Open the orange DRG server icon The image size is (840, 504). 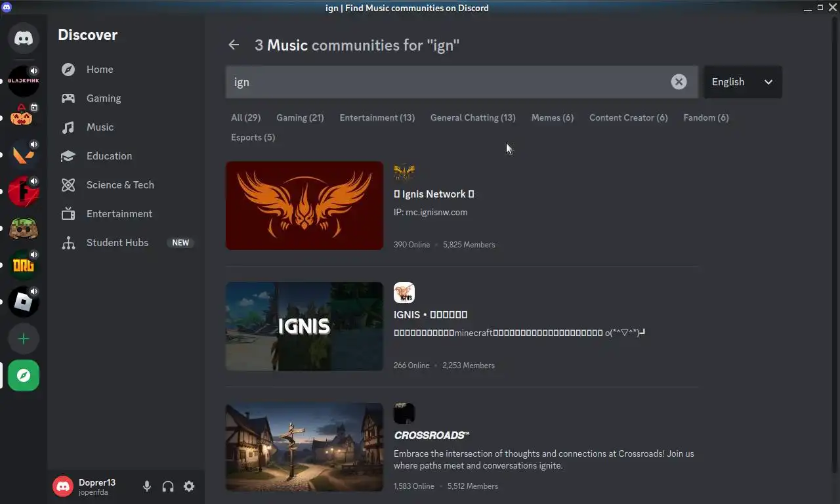tap(24, 265)
